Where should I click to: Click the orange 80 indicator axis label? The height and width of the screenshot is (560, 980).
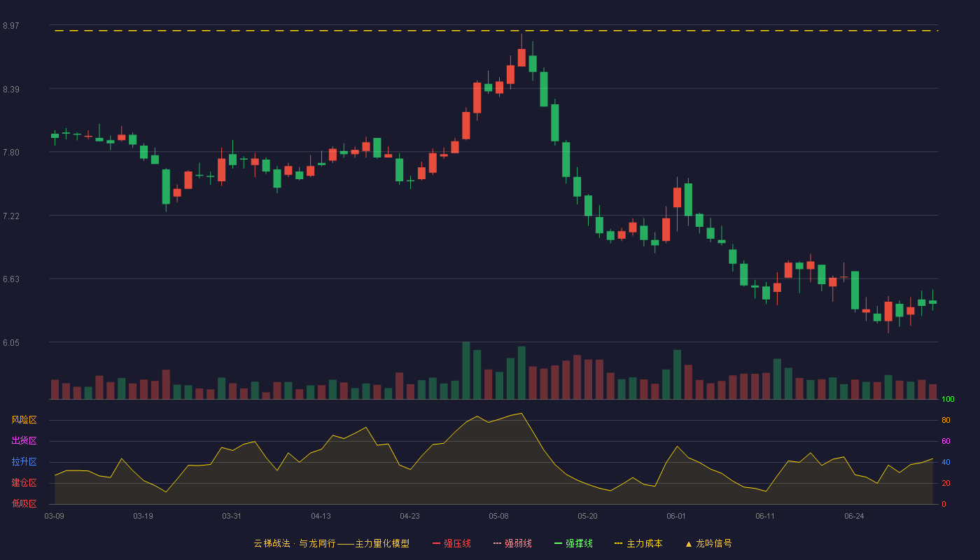point(946,420)
